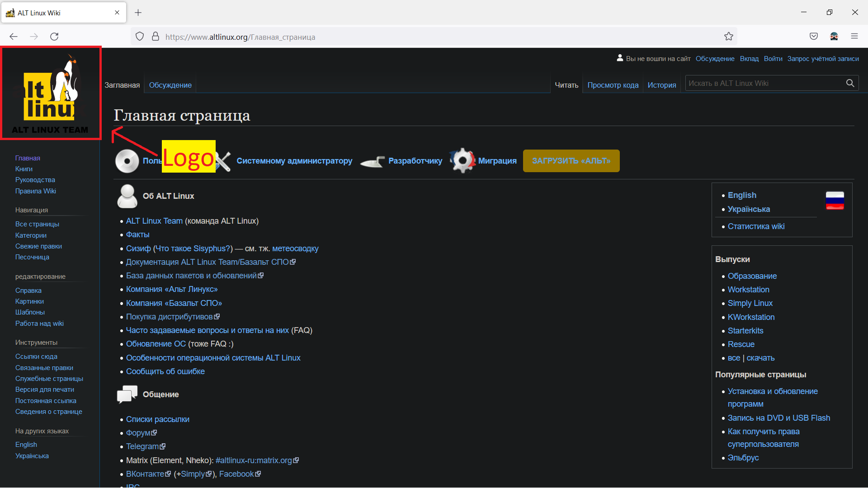Click the Общение speech bubbles icon

point(127,394)
